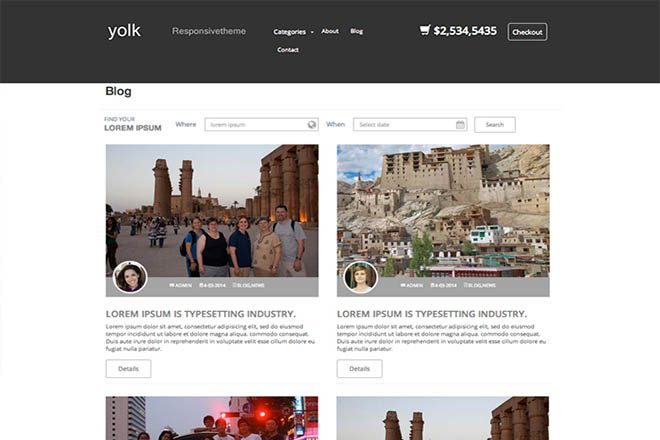
Task: Open the hillside palace photo post
Action: [x=443, y=211]
